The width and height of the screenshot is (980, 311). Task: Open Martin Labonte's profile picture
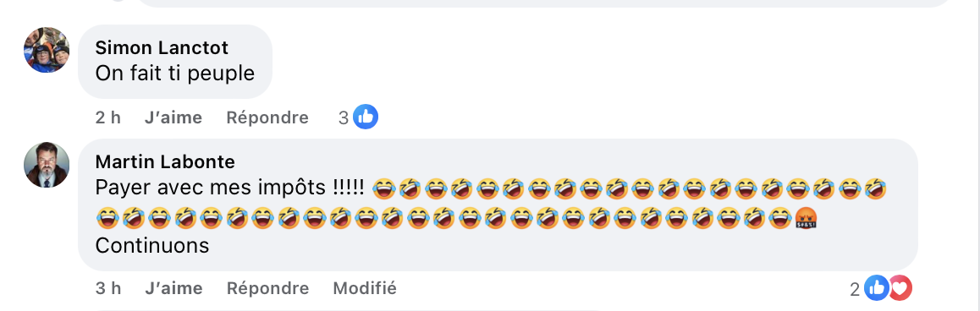coord(47,165)
